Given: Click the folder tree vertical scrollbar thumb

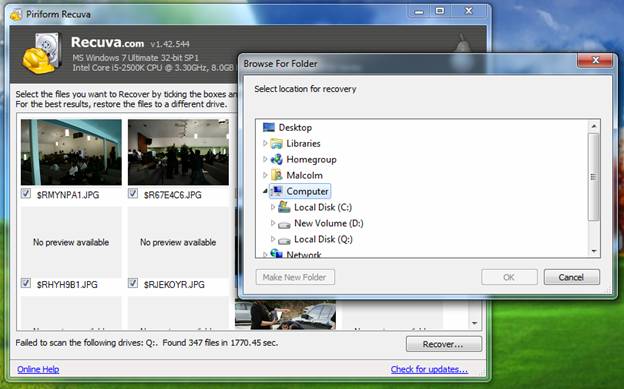Looking at the screenshot, I should pos(593,177).
